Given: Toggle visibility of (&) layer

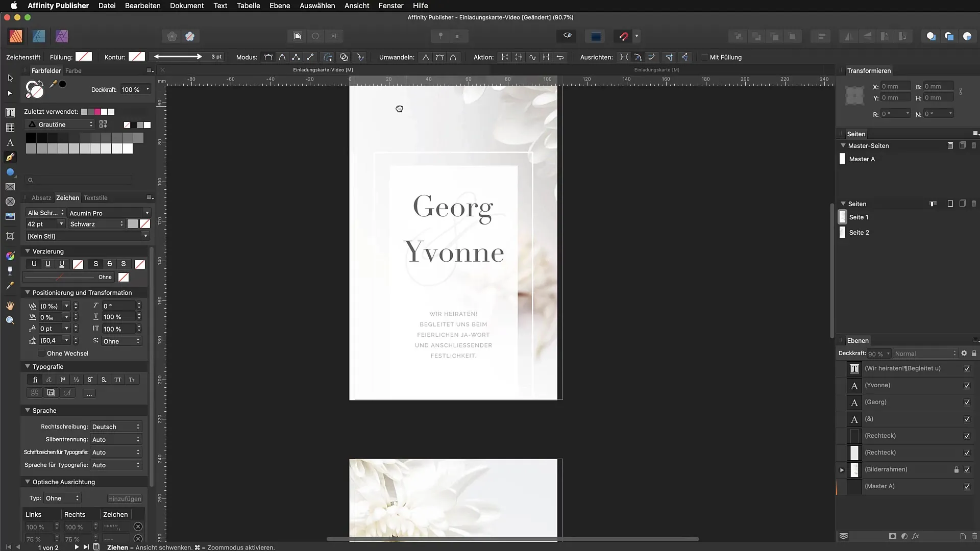Looking at the screenshot, I should pyautogui.click(x=967, y=419).
